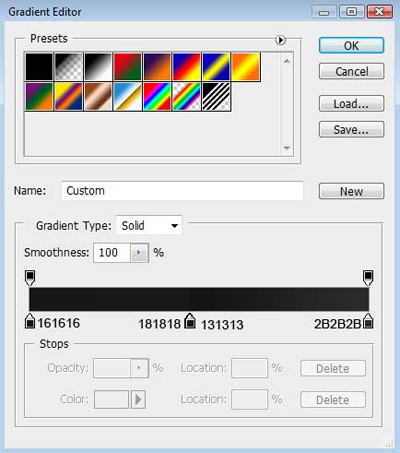Select the Copper gradient preset
The height and width of the screenshot is (453, 400).
pos(98,97)
